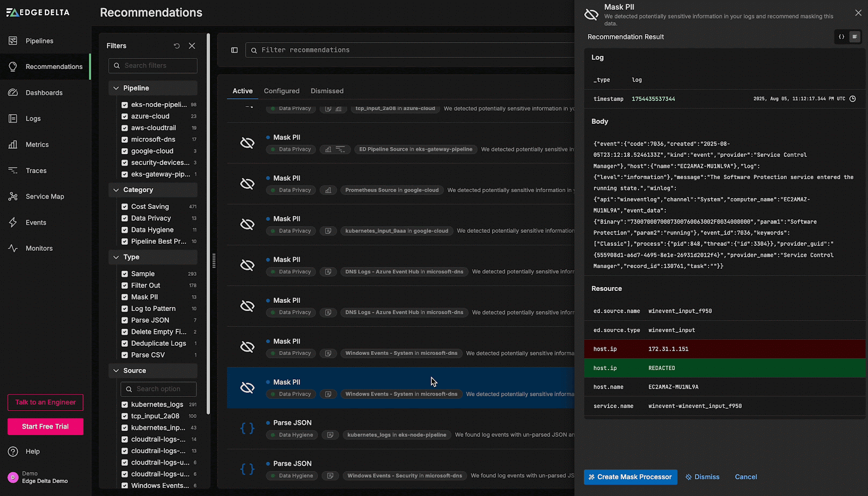Click the Start Free Trial button
Viewport: 868px width, 496px height.
(46, 427)
